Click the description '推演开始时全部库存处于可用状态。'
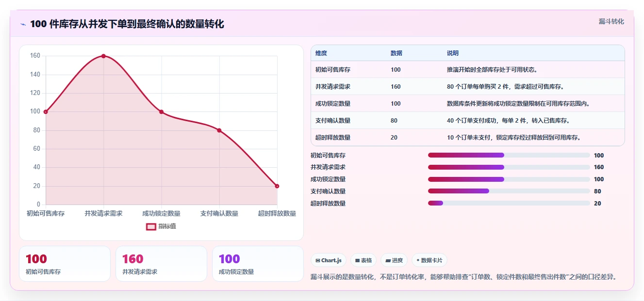The image size is (644, 301). pos(492,70)
